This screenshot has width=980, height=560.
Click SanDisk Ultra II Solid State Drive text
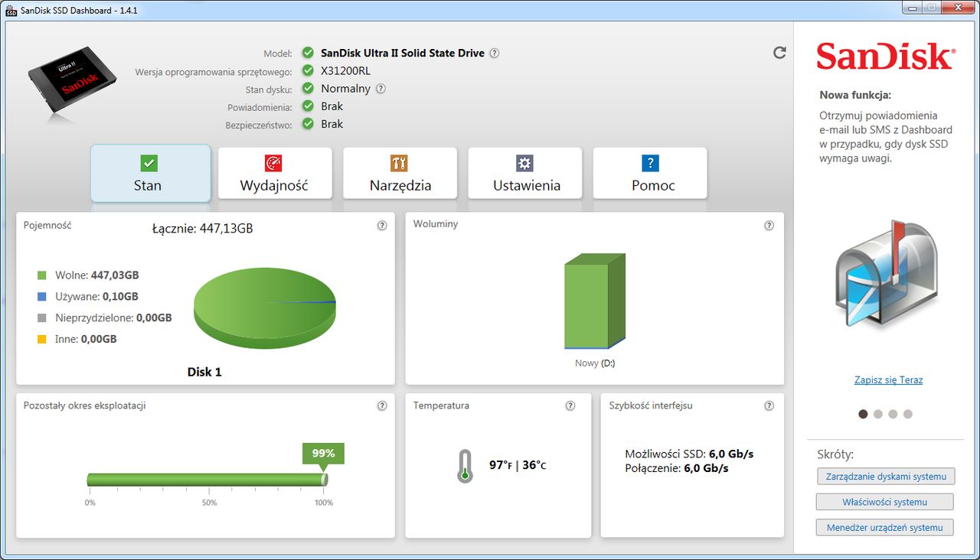pos(403,54)
